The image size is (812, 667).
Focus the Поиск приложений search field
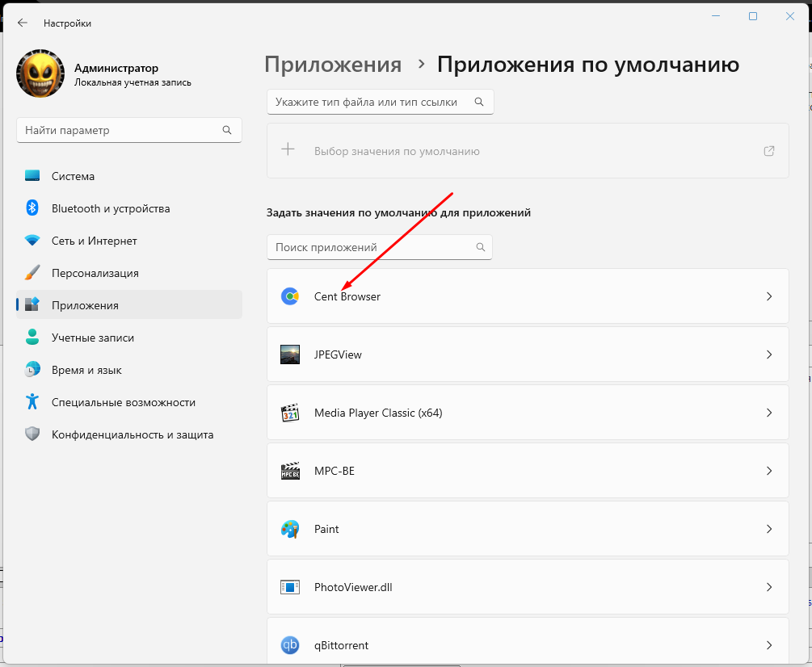(379, 247)
